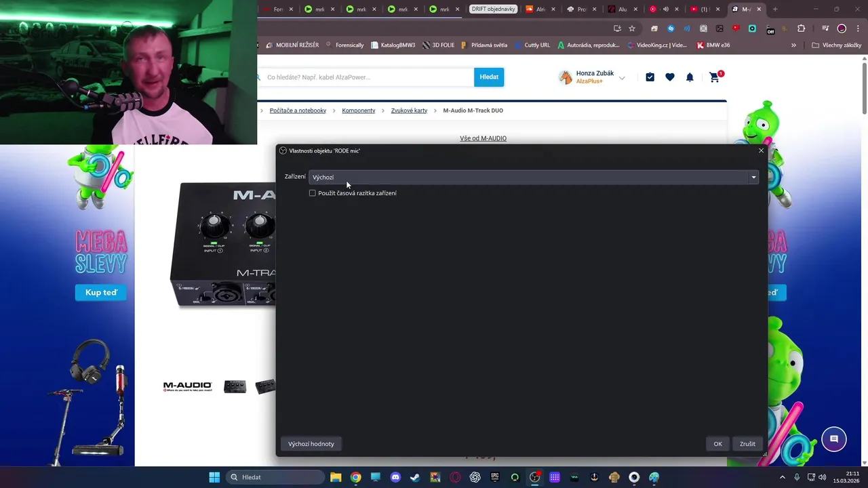The height and width of the screenshot is (488, 868).
Task: Click Výchozí hodnoty button in properties dialog
Action: 311,444
